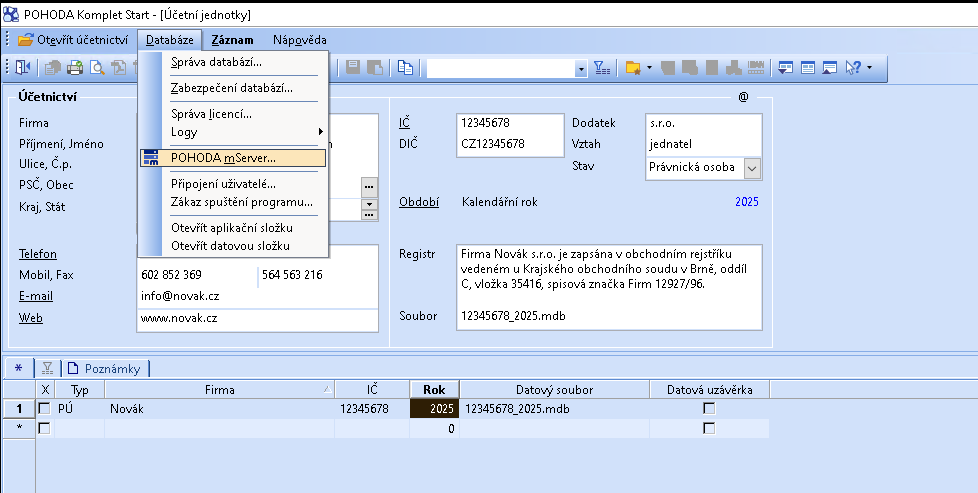Click the save-and-copy floppy icon

pos(375,67)
